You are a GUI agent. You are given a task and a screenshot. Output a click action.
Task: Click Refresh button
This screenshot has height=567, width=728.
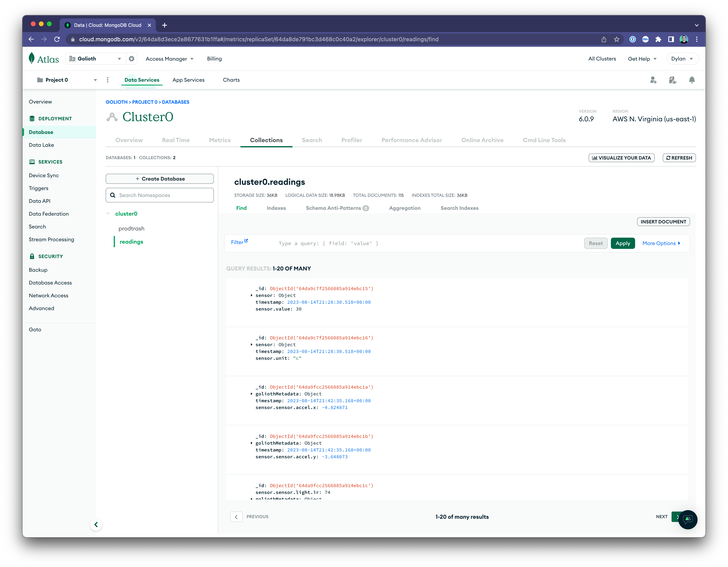point(679,158)
